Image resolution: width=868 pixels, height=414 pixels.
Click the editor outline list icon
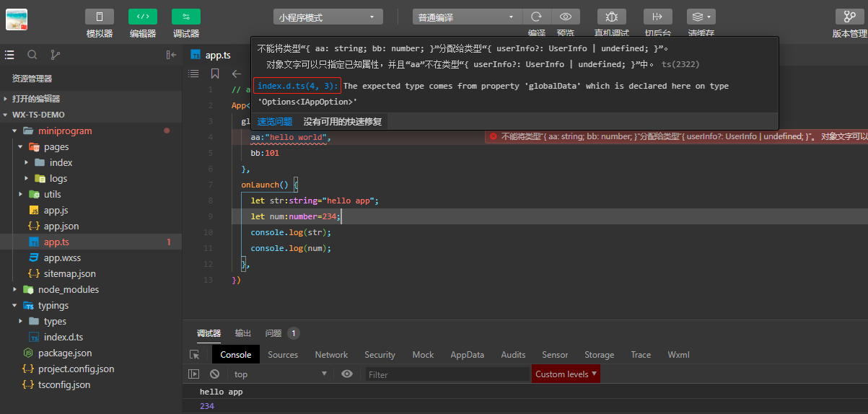193,74
